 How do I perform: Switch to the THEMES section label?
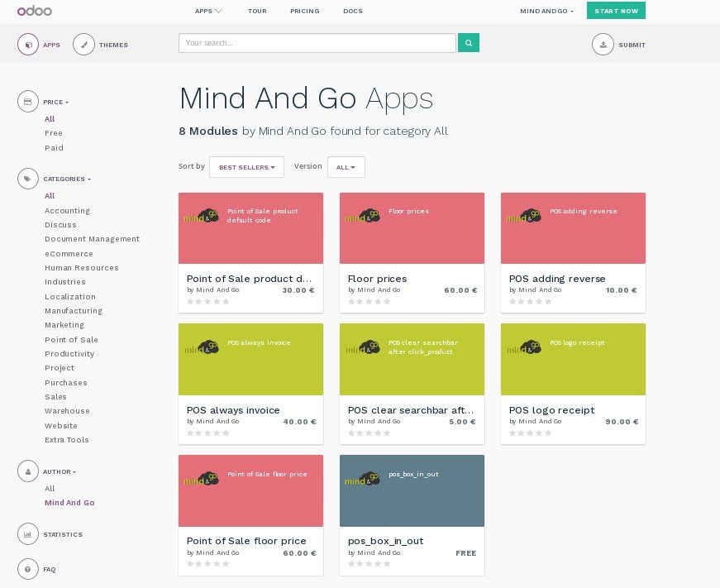(x=113, y=45)
